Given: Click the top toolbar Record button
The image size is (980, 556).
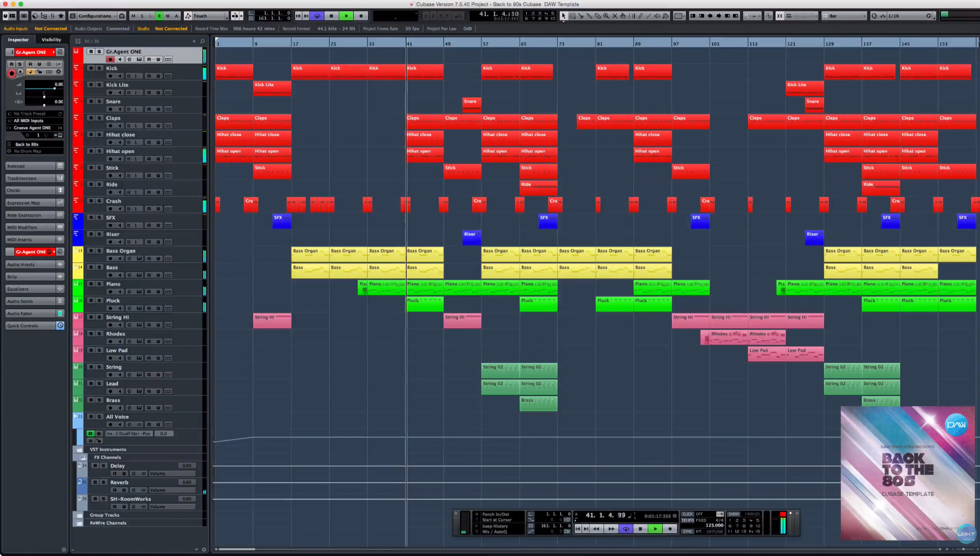Looking at the screenshot, I should point(361,16).
